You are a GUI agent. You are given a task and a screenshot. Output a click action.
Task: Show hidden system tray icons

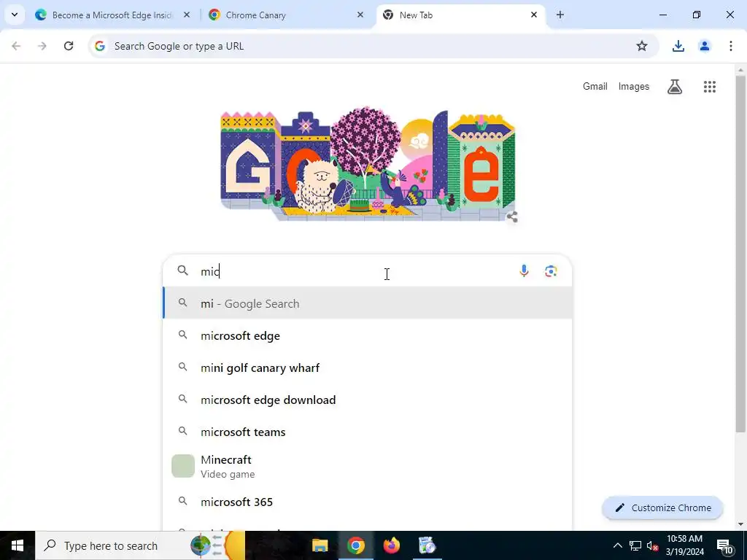coord(617,545)
